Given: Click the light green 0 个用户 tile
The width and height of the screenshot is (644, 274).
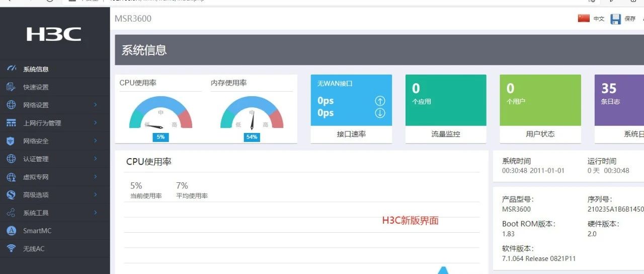Looking at the screenshot, I should coord(540,100).
